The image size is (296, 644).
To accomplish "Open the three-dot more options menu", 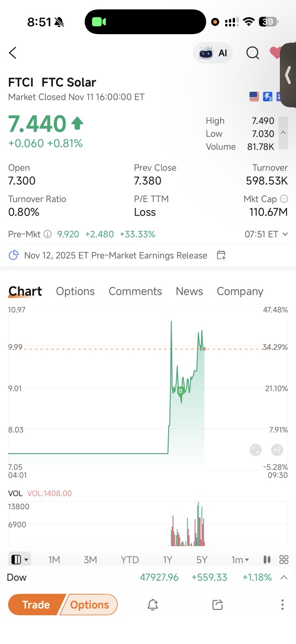I will (x=282, y=605).
